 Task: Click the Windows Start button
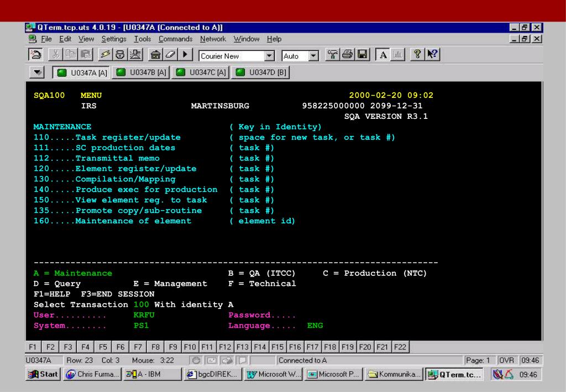(43, 374)
